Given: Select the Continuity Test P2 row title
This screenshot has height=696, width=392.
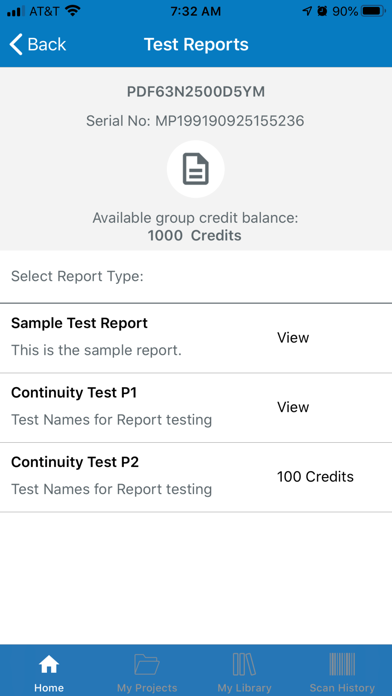Looking at the screenshot, I should point(75,463).
